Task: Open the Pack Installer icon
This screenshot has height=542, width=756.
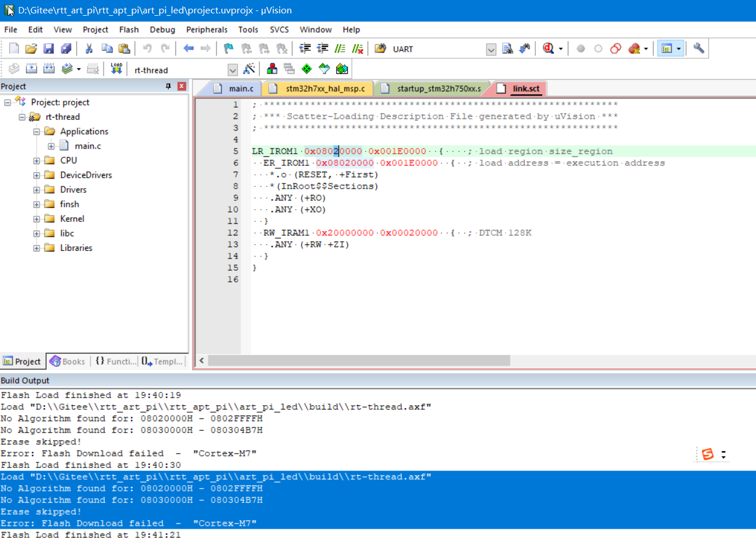Action: [x=342, y=69]
